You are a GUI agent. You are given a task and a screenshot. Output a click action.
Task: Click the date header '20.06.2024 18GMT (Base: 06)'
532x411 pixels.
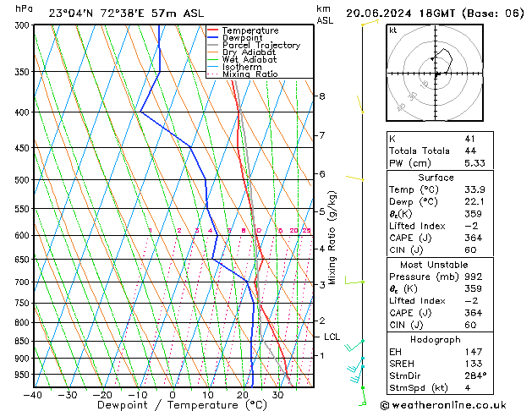tap(435, 14)
